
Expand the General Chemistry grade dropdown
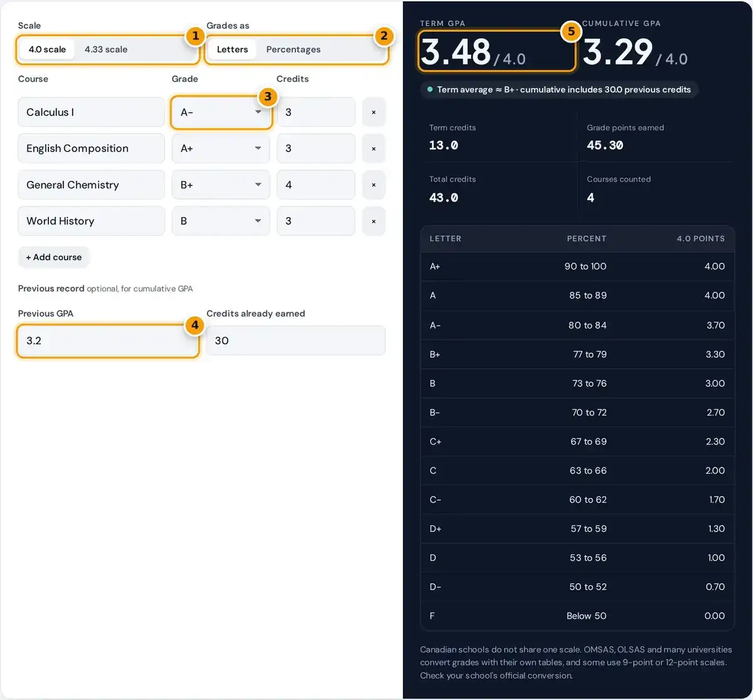(x=221, y=185)
